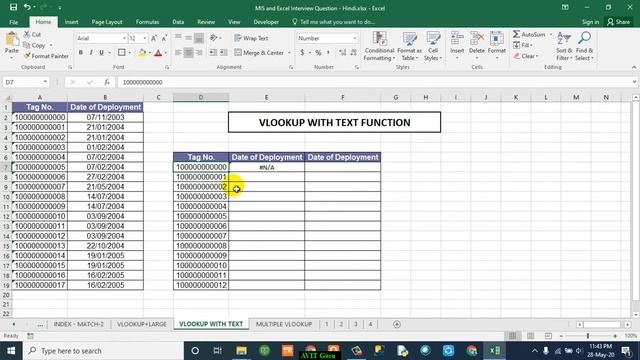
Task: Click the Save icon in quick access toolbar
Action: coord(13,7)
